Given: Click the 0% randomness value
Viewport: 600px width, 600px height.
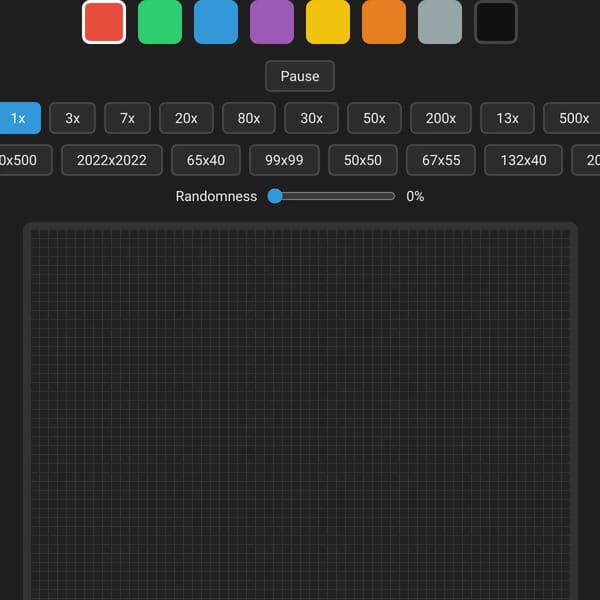Looking at the screenshot, I should (x=415, y=196).
